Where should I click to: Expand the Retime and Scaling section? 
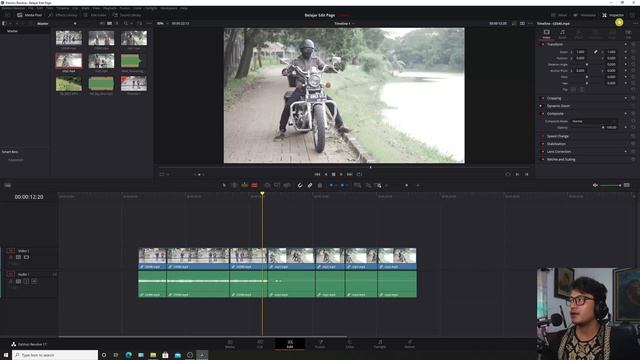pyautogui.click(x=561, y=160)
